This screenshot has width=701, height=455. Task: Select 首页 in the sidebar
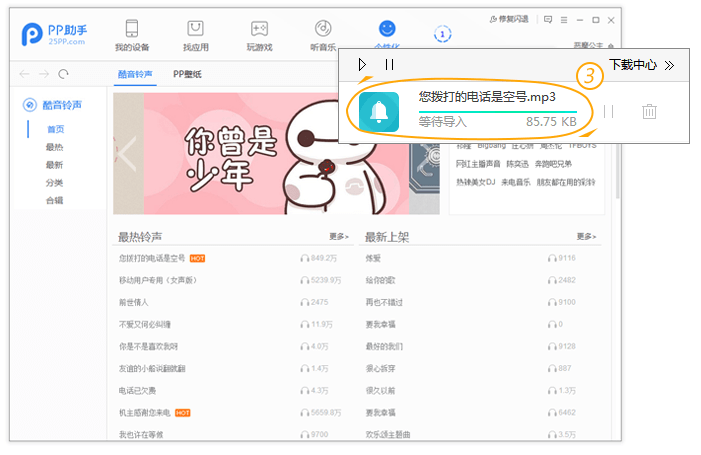pos(55,129)
